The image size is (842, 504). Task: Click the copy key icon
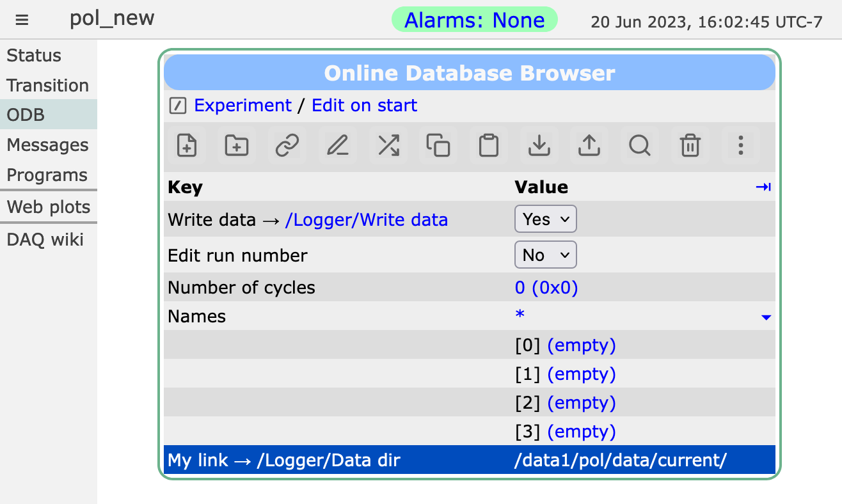coord(438,146)
